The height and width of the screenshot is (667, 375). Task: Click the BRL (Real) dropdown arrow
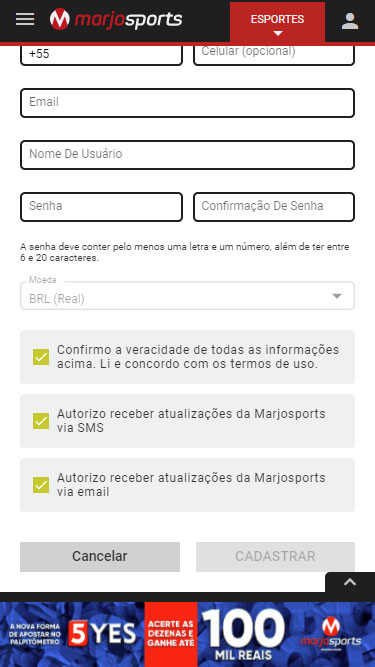(x=337, y=296)
